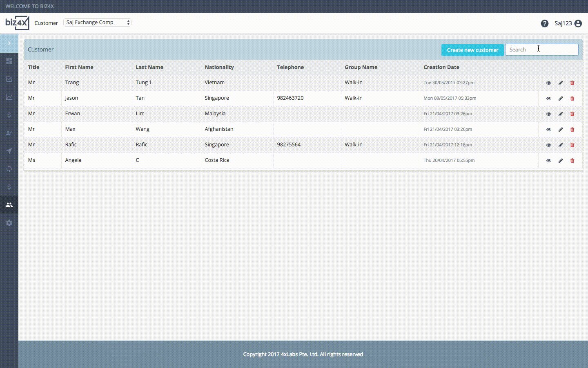The width and height of the screenshot is (588, 368).
Task: Click the Title column header
Action: (33, 67)
